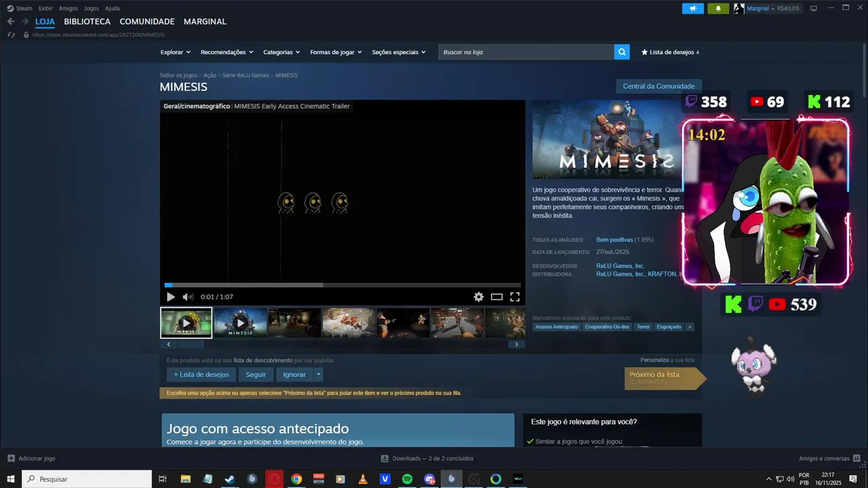868x488 pixels.
Task: Switch the trailer to fullscreen
Action: (515, 297)
